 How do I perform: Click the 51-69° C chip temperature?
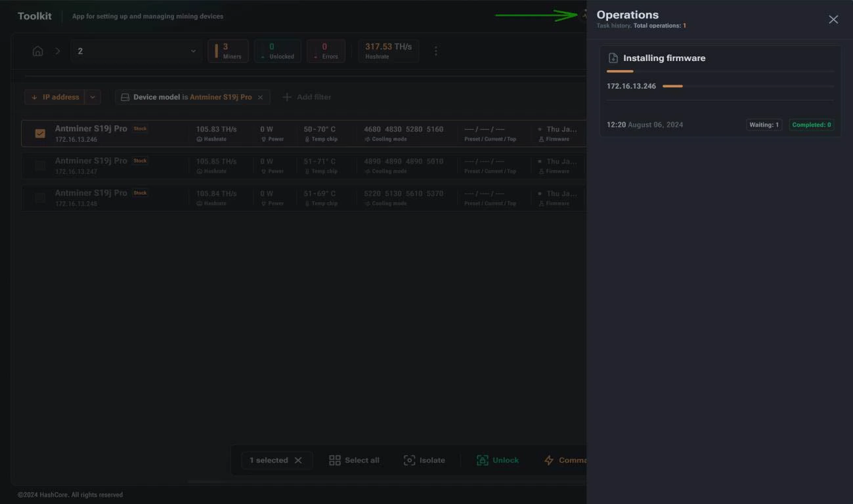click(320, 194)
